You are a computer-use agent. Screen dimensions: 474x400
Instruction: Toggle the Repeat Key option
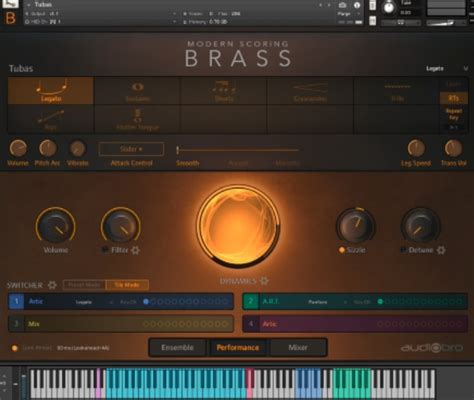tap(453, 114)
